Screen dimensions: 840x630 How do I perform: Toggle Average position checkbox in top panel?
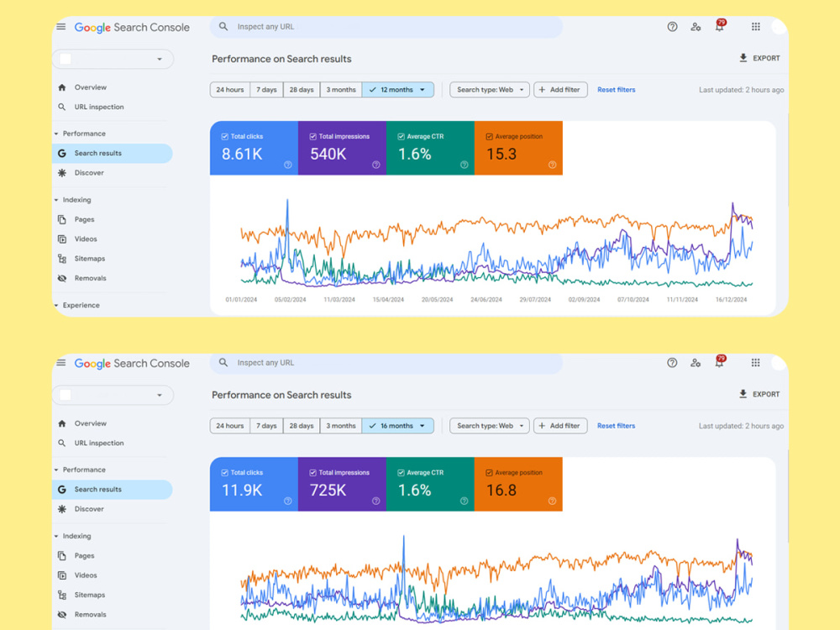tap(489, 137)
